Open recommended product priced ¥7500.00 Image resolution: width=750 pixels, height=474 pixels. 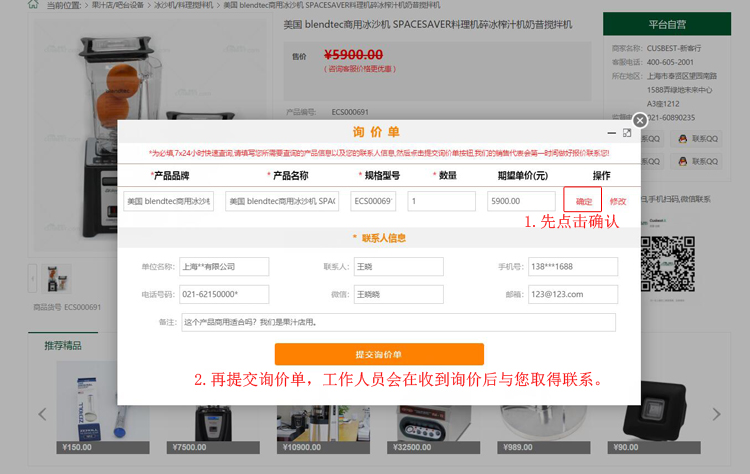tap(213, 429)
